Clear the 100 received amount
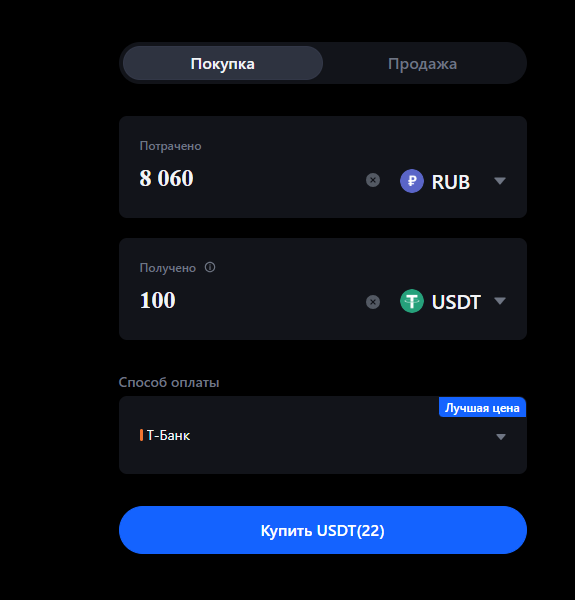This screenshot has height=600, width=575. (373, 302)
